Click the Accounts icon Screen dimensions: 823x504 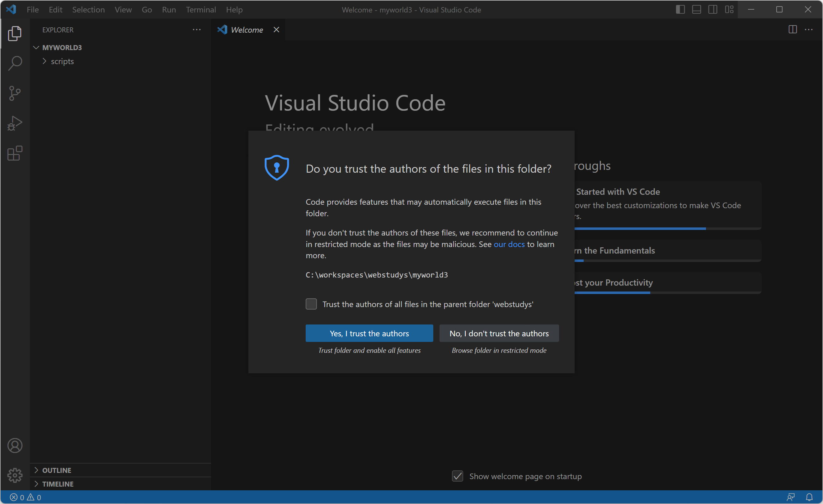tap(15, 445)
